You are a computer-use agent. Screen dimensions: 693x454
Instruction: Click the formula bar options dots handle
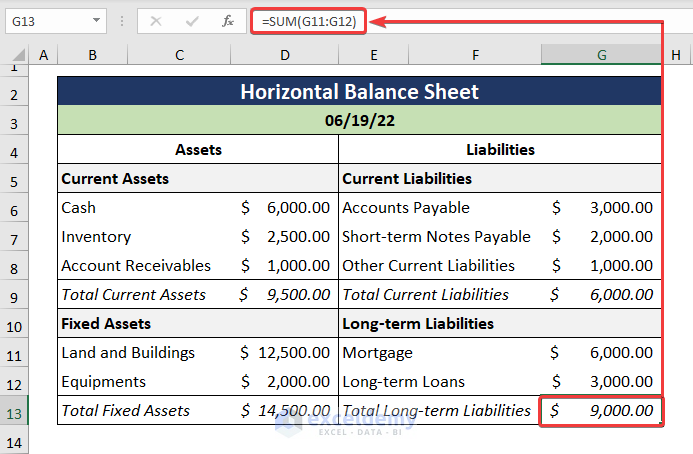tap(122, 21)
